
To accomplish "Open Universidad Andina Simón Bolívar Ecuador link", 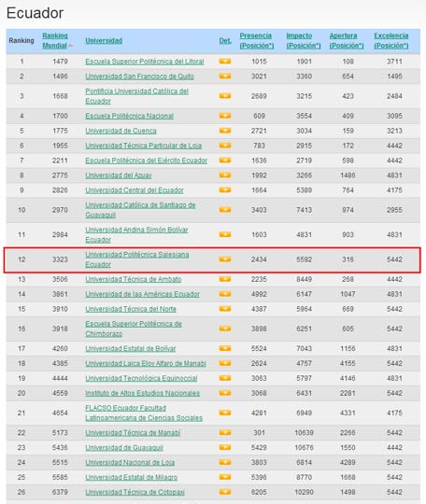I will tap(136, 234).
